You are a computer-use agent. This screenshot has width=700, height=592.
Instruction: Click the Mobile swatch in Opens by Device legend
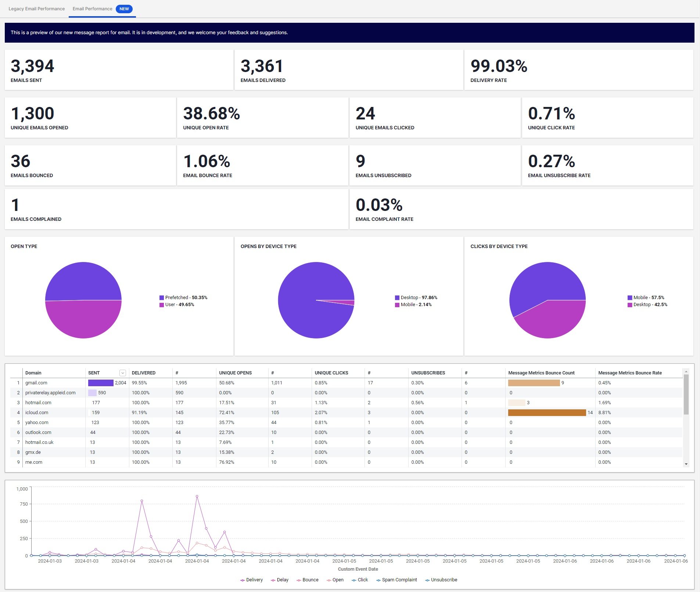397,305
